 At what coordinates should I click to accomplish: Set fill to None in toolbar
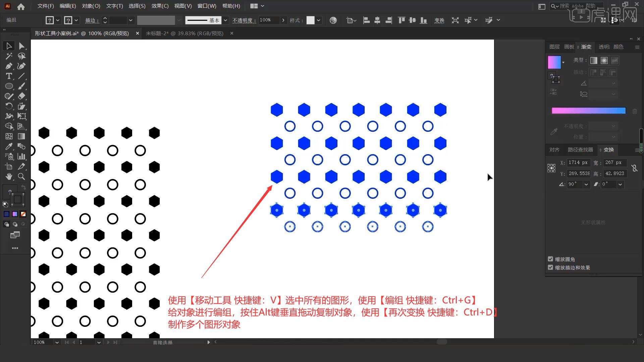[23, 214]
